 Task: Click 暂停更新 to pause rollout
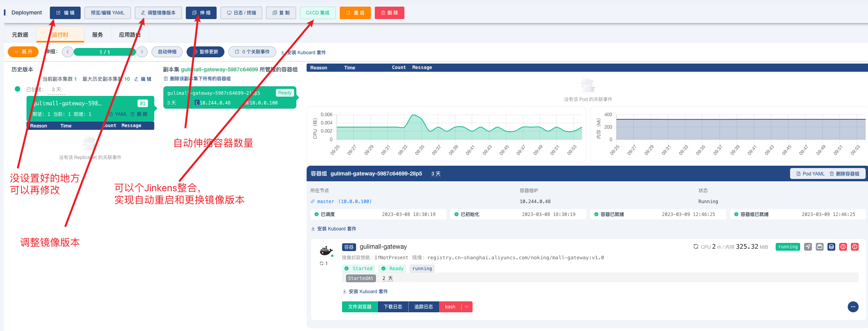tap(205, 52)
